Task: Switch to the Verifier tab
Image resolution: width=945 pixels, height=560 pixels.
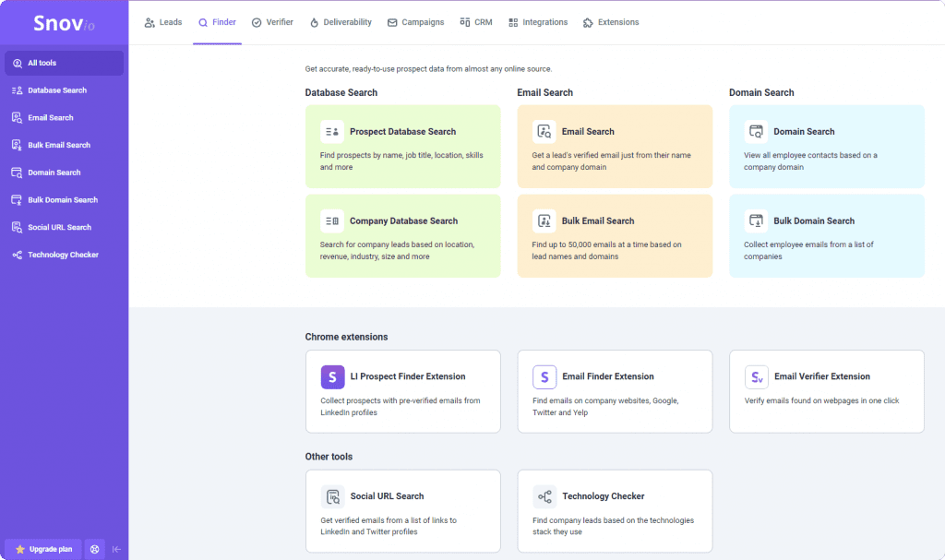Action: tap(272, 22)
